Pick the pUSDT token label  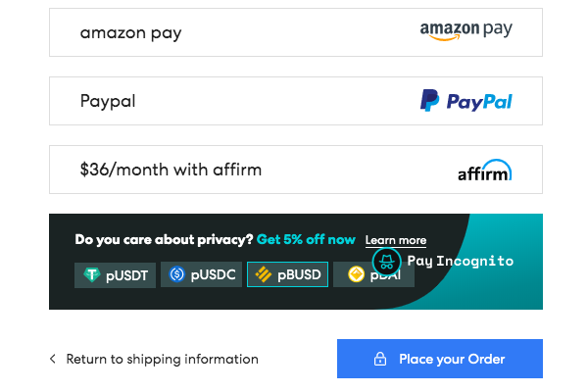126,275
